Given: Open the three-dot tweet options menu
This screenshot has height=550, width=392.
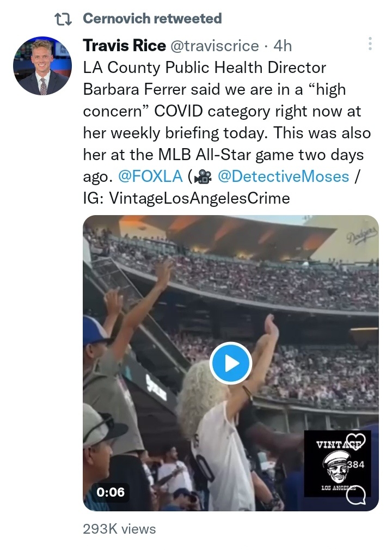Looking at the screenshot, I should coord(370,44).
